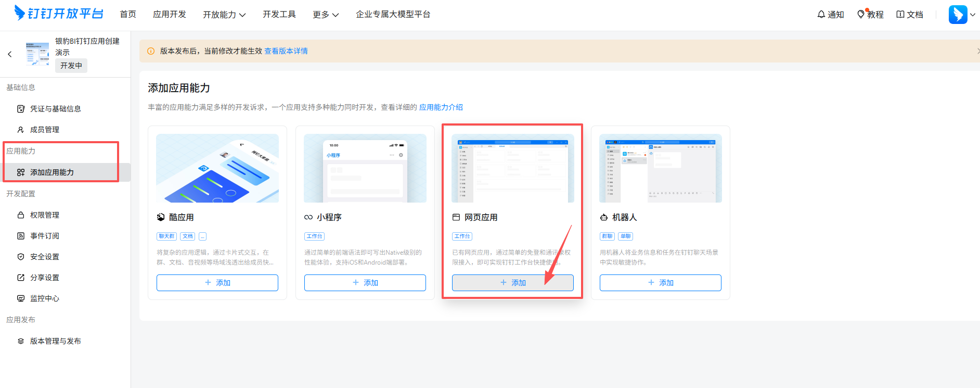Go to the 首页 nav item
This screenshot has width=980, height=388.
(128, 14)
